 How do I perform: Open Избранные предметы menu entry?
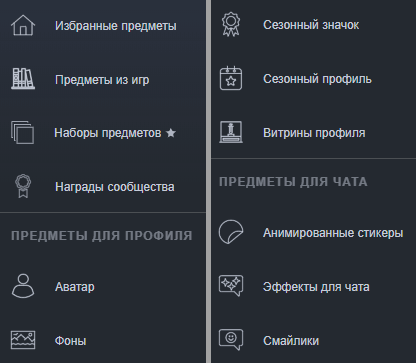pos(116,26)
